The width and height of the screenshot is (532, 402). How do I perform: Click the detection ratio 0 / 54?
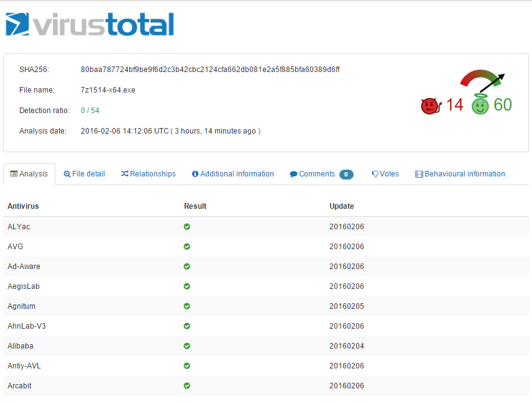[90, 111]
